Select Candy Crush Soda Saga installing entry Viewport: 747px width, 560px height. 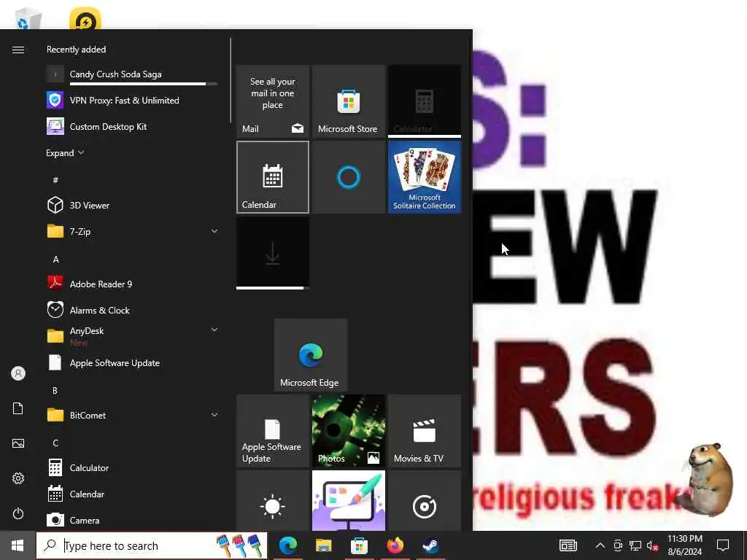[133, 75]
